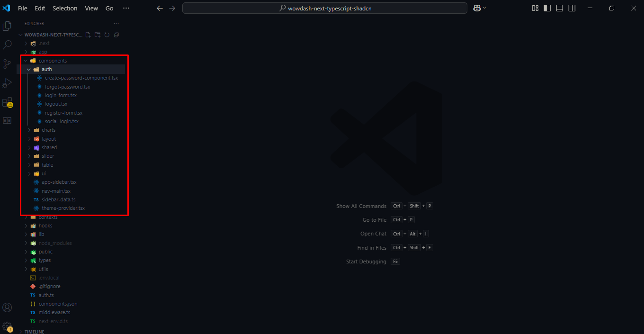Open the File menu
644x334 pixels.
[22, 8]
